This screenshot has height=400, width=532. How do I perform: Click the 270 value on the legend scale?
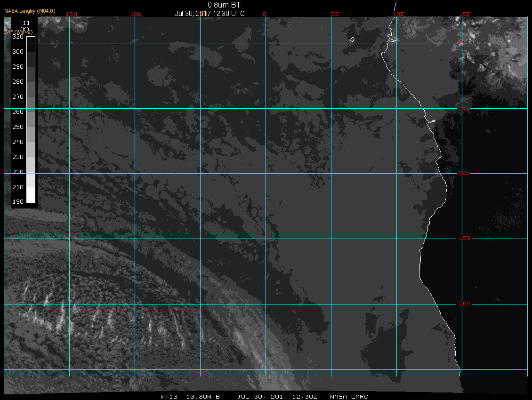(17, 96)
